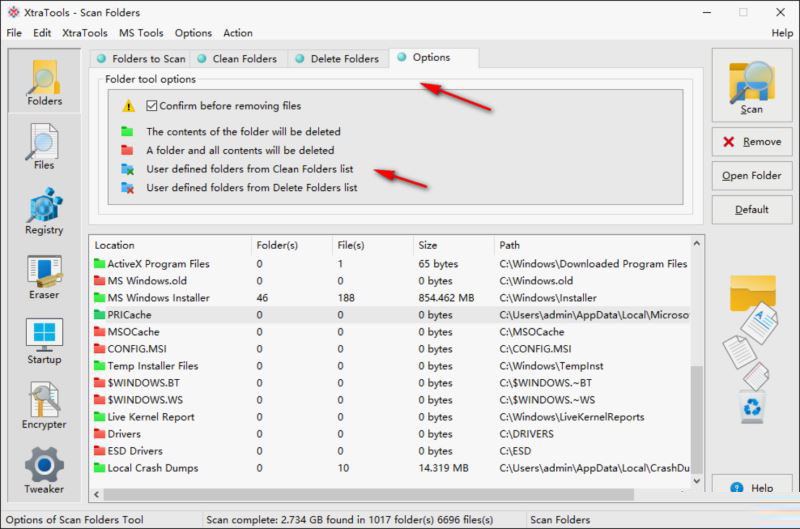Click the Default button

point(752,210)
